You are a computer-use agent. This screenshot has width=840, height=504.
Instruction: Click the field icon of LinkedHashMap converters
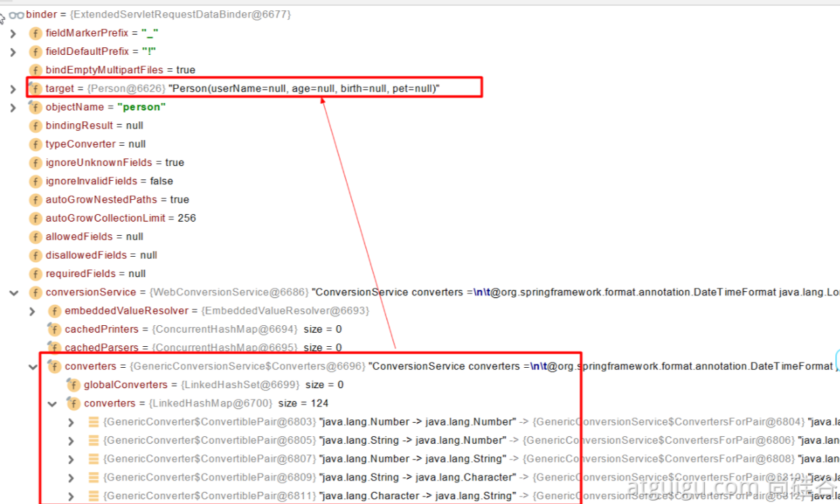pyautogui.click(x=73, y=404)
